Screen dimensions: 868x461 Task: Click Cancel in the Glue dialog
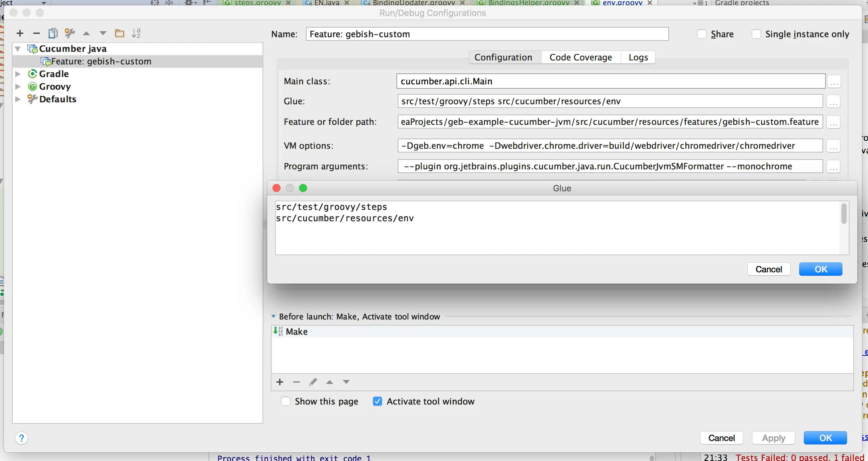click(x=768, y=269)
